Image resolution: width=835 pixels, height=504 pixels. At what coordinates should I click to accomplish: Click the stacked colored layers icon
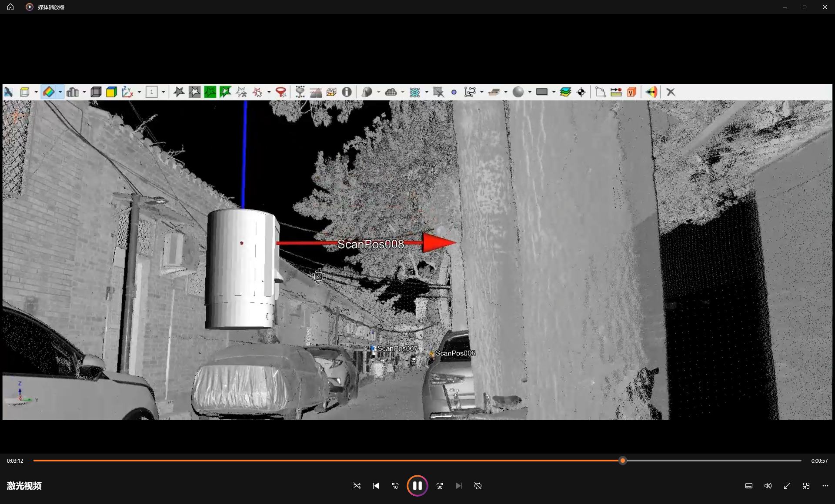[565, 92]
